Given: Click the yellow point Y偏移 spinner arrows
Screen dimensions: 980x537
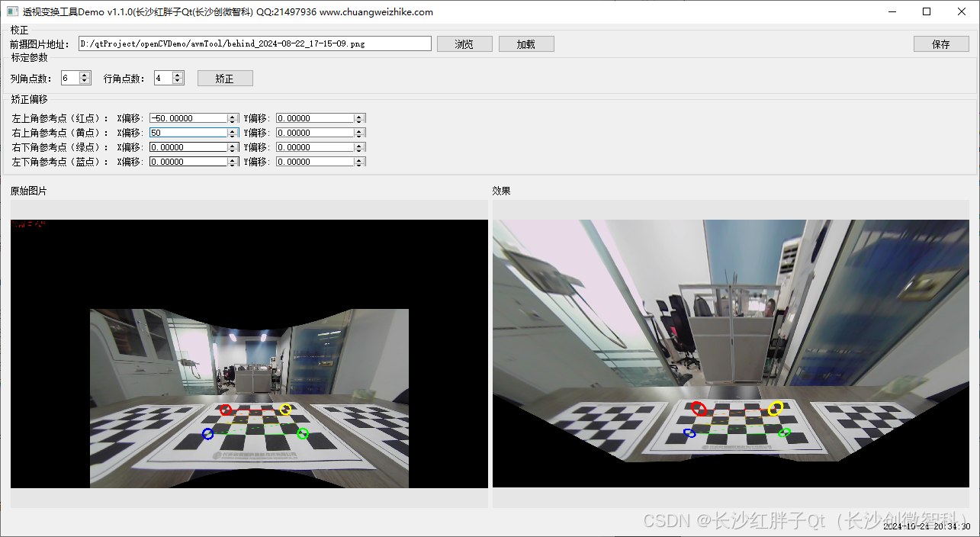Looking at the screenshot, I should pos(359,133).
